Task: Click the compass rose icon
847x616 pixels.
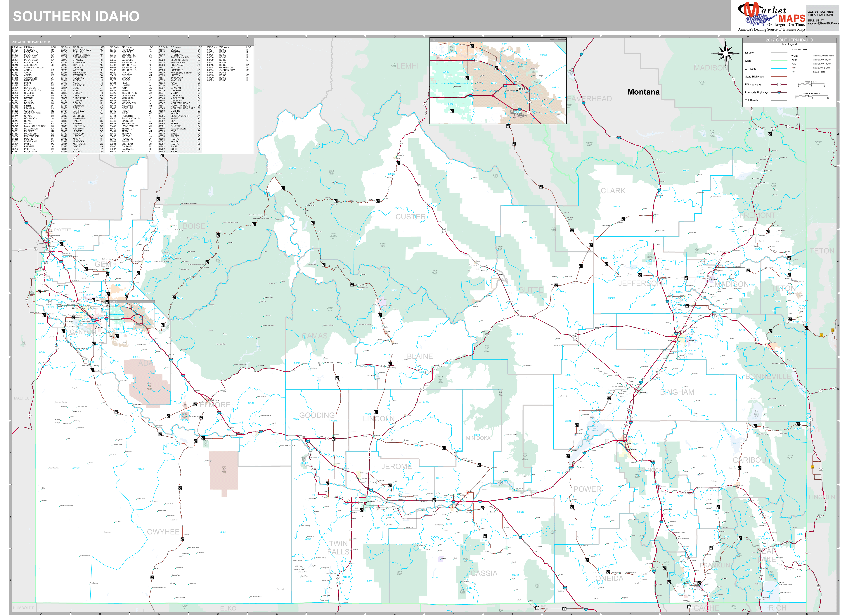Action: 726,53
